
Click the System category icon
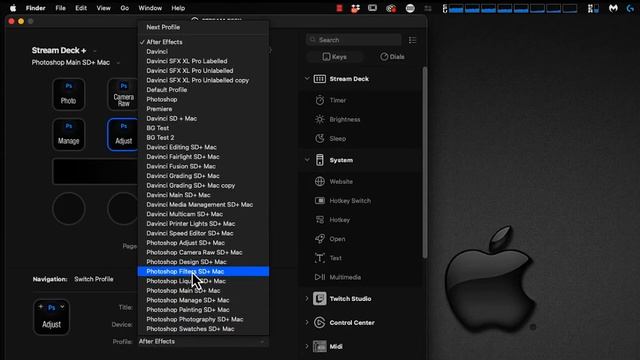click(x=320, y=160)
